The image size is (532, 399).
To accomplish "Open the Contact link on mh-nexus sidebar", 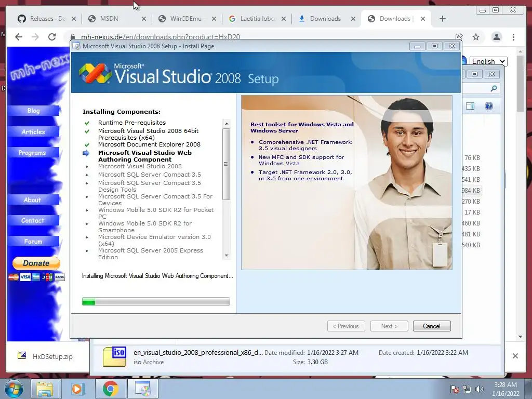I will 33,220.
